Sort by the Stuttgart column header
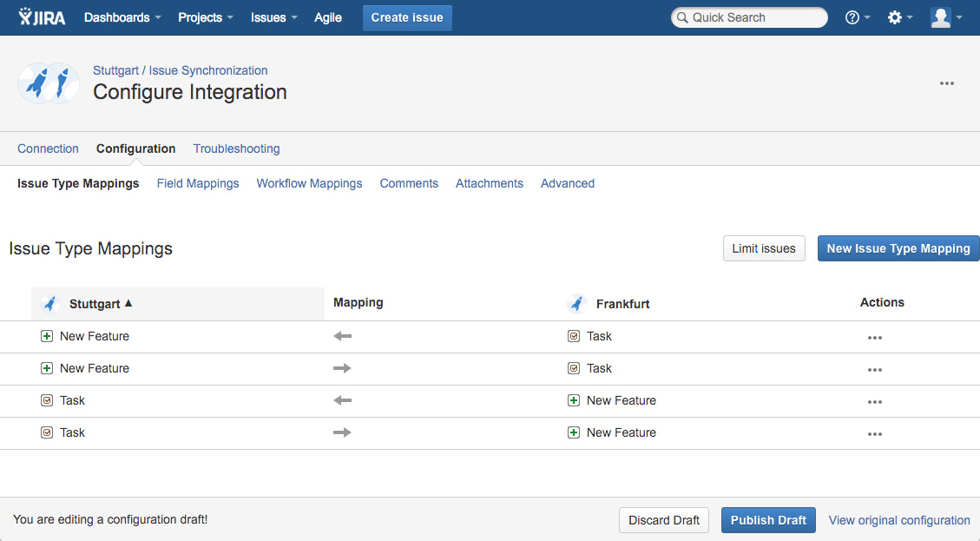Image resolution: width=980 pixels, height=541 pixels. [178, 304]
